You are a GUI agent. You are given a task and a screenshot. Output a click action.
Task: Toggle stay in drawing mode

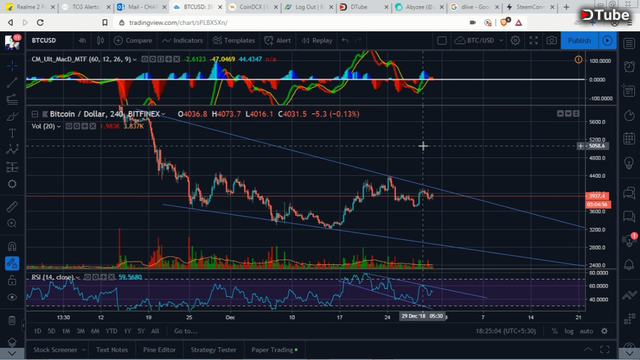click(x=12, y=263)
